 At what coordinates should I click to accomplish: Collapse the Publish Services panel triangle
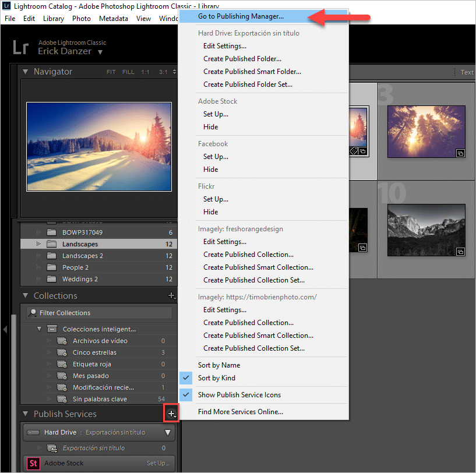tap(26, 414)
